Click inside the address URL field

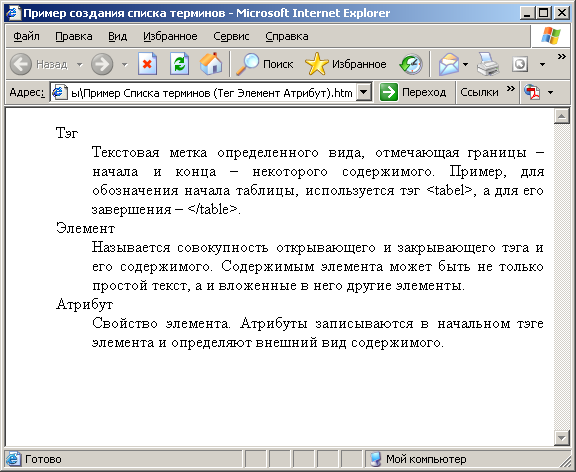[212, 93]
